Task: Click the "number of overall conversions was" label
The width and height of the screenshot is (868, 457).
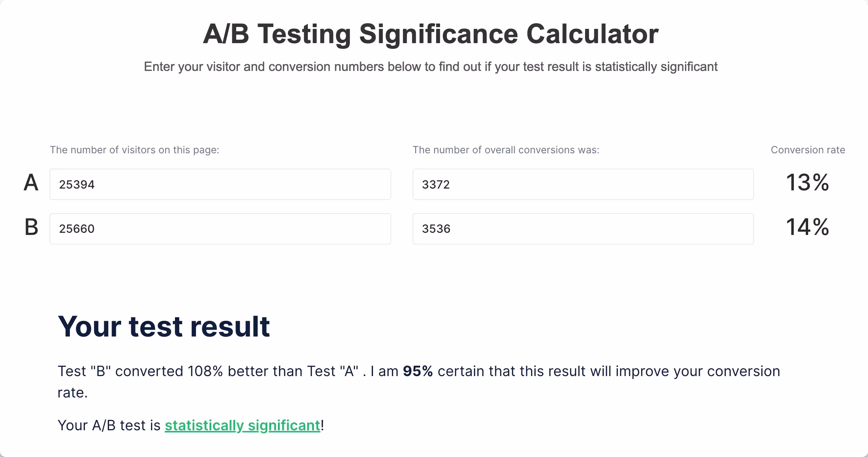Action: coord(506,150)
